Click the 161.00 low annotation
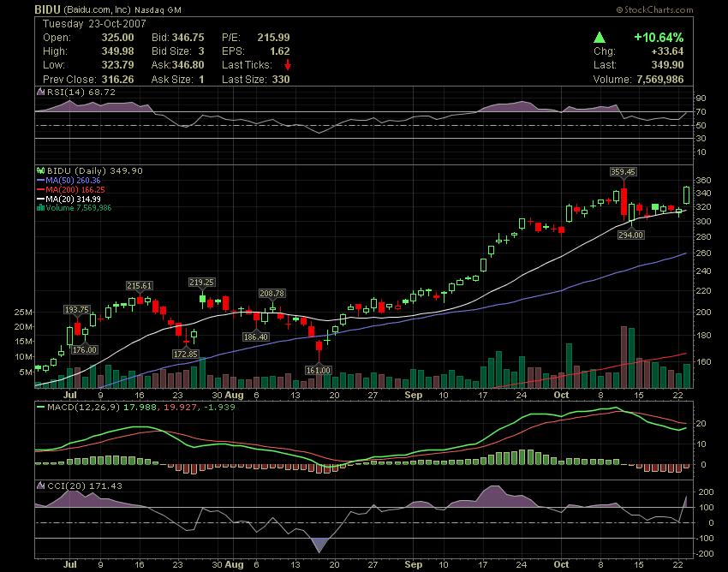 click(319, 370)
